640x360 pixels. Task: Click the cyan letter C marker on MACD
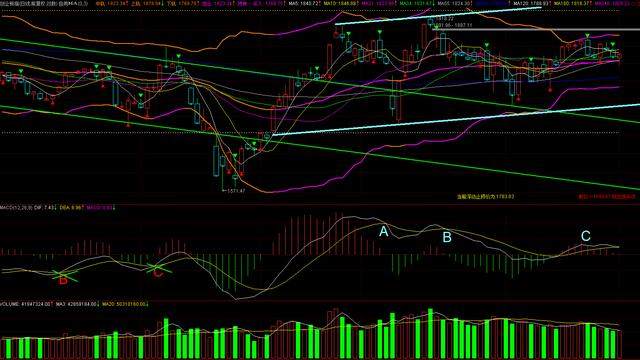click(585, 236)
